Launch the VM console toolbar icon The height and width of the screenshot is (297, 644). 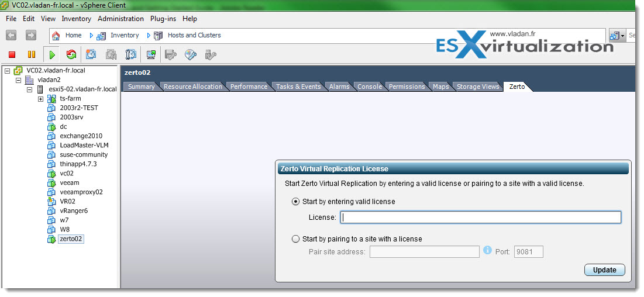pos(151,54)
